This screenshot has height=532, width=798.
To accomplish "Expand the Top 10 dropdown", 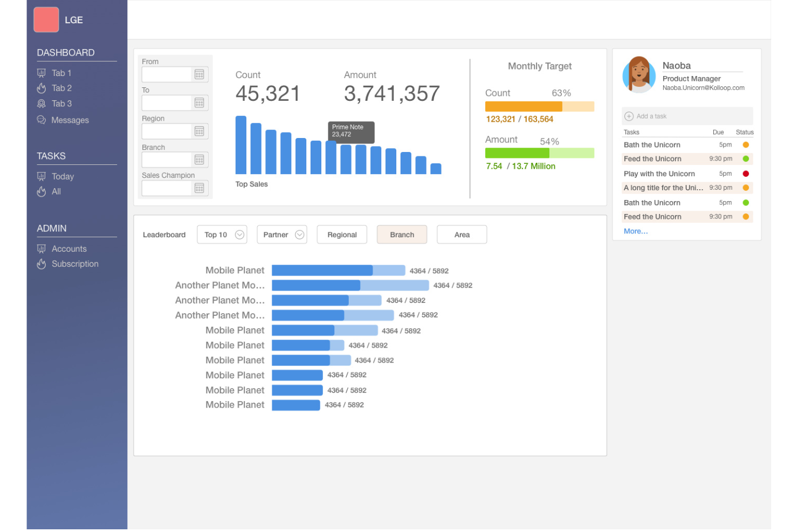I will [222, 235].
